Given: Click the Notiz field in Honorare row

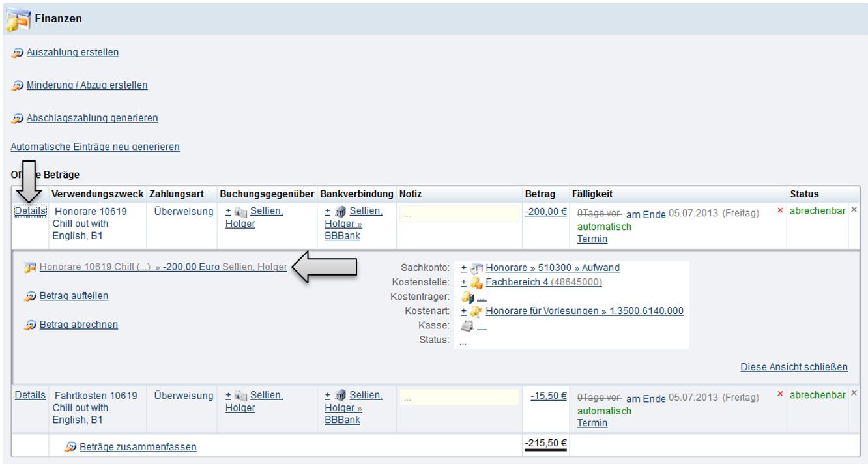Looking at the screenshot, I should pos(459,214).
